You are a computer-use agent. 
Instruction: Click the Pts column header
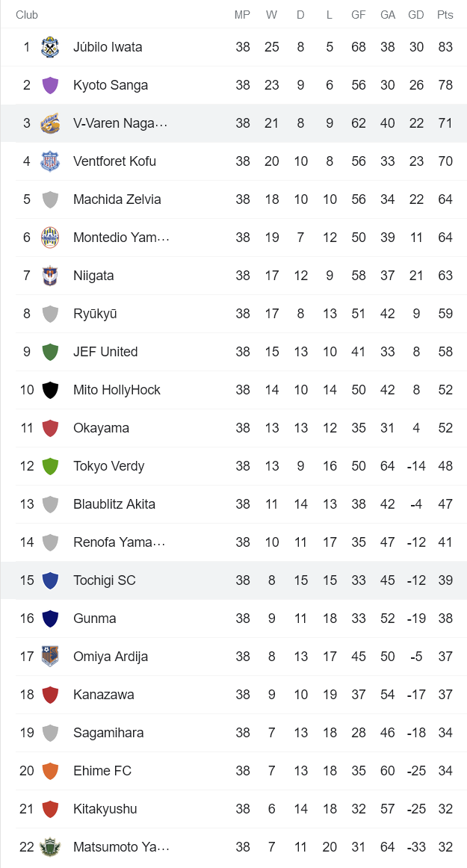pyautogui.click(x=445, y=15)
